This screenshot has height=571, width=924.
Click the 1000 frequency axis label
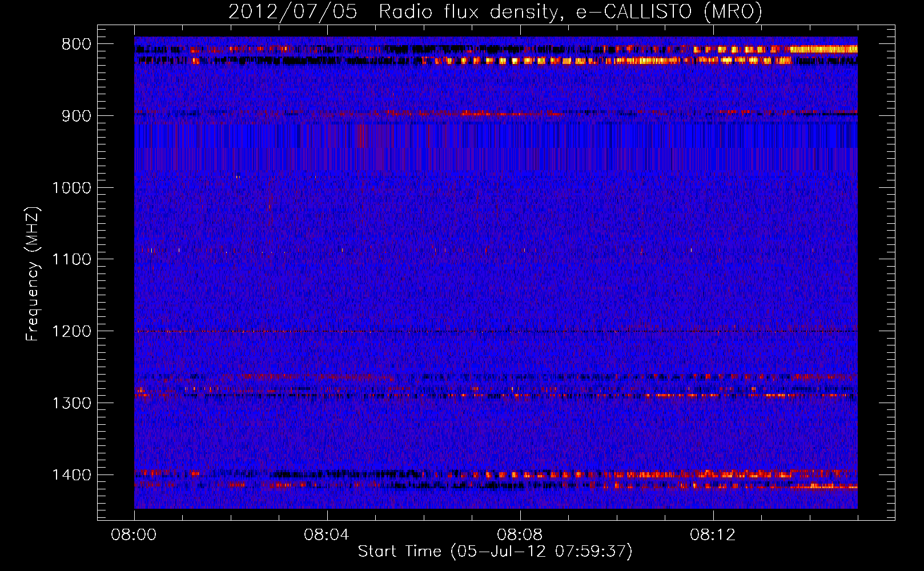point(71,188)
